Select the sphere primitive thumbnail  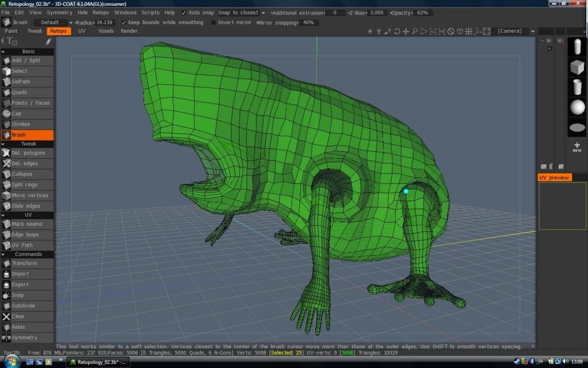(x=577, y=107)
